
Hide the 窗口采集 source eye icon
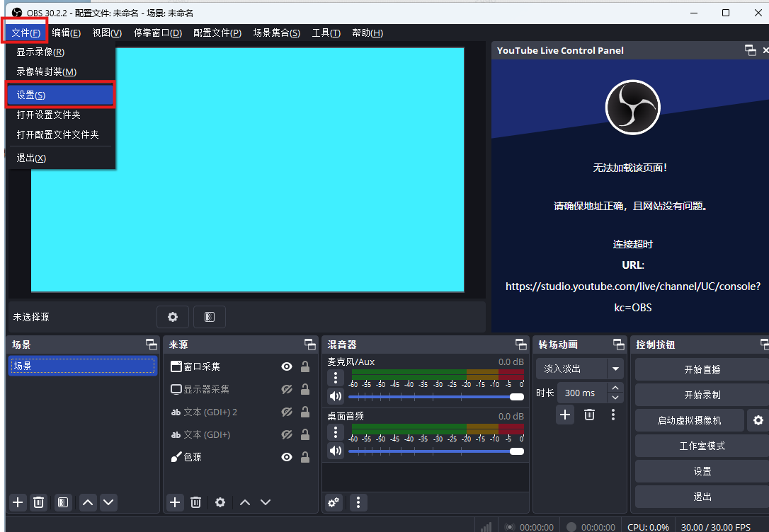[287, 366]
